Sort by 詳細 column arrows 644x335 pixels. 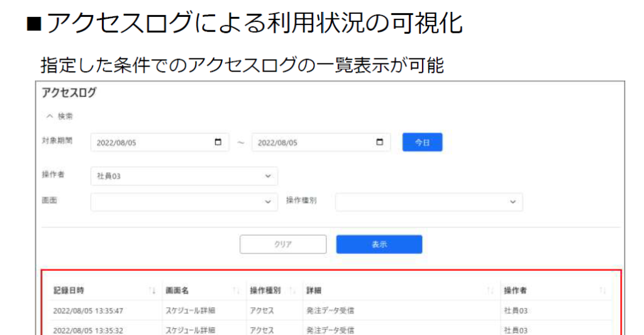click(x=490, y=290)
